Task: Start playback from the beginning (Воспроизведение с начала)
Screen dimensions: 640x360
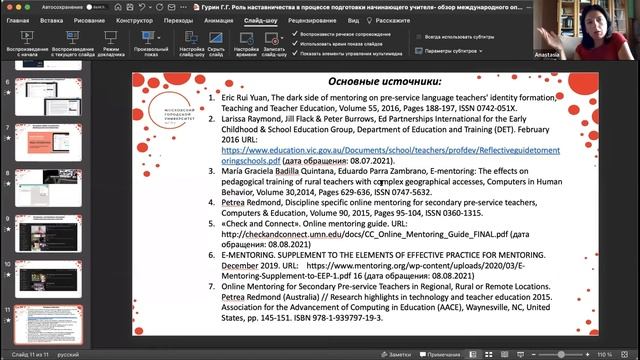Action: (27, 44)
